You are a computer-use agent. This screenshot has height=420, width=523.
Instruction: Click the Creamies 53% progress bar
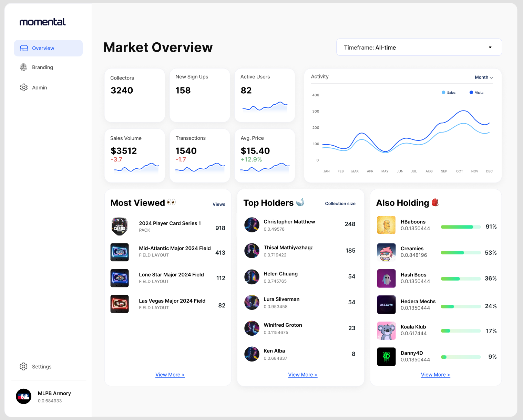[x=461, y=253]
